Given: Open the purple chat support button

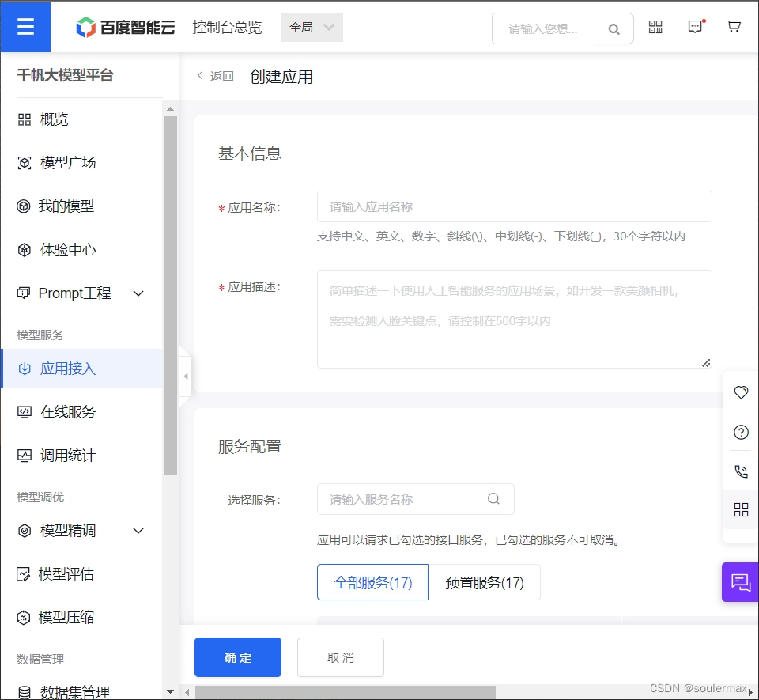Looking at the screenshot, I should pos(740,582).
